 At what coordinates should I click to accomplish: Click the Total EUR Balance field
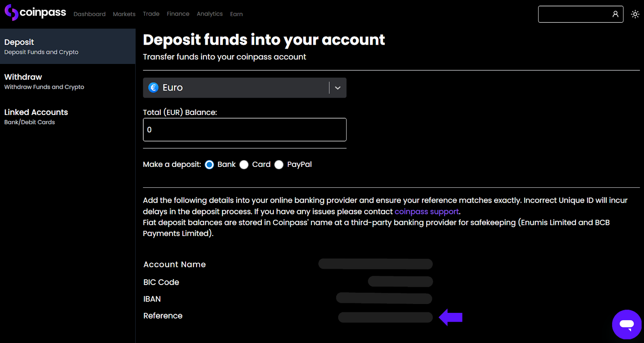point(244,129)
